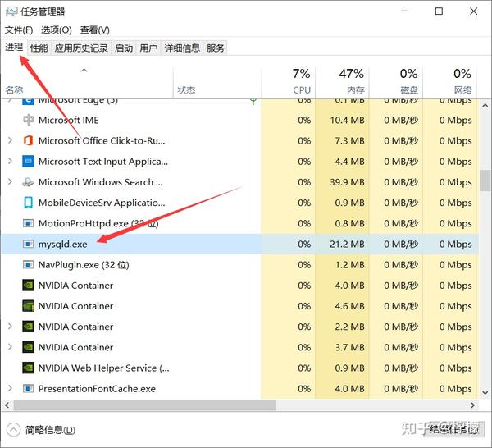
Task: Click the horizontal scrollbar thumb
Action: point(144,405)
